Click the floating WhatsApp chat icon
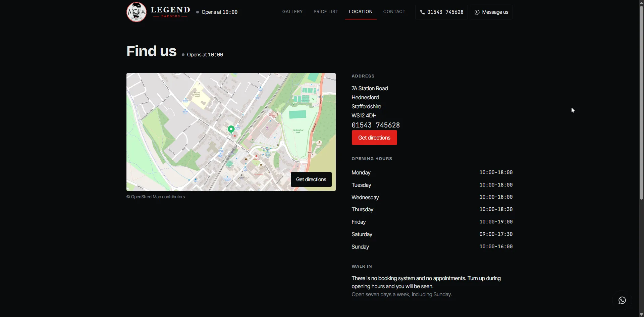The width and height of the screenshot is (644, 317). pos(622,300)
